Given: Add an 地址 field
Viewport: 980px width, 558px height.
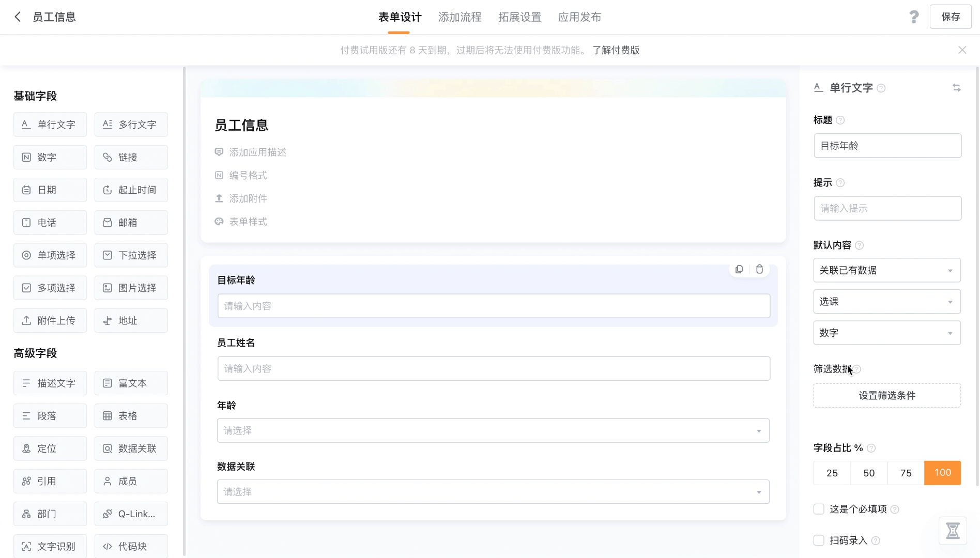Looking at the screenshot, I should (x=131, y=321).
